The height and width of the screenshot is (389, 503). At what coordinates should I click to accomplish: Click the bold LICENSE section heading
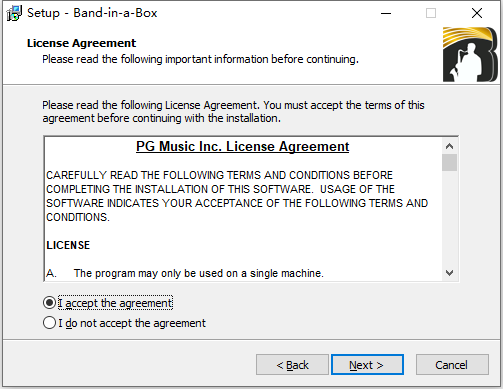68,245
